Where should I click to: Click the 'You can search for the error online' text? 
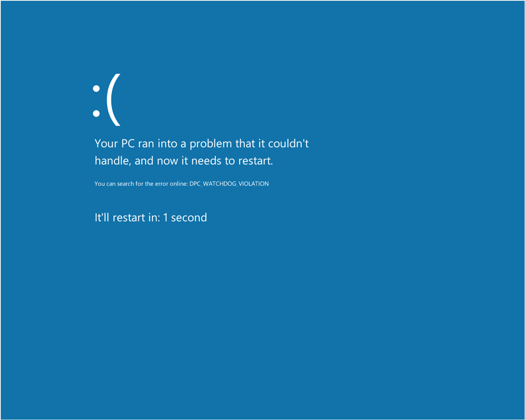(141, 184)
